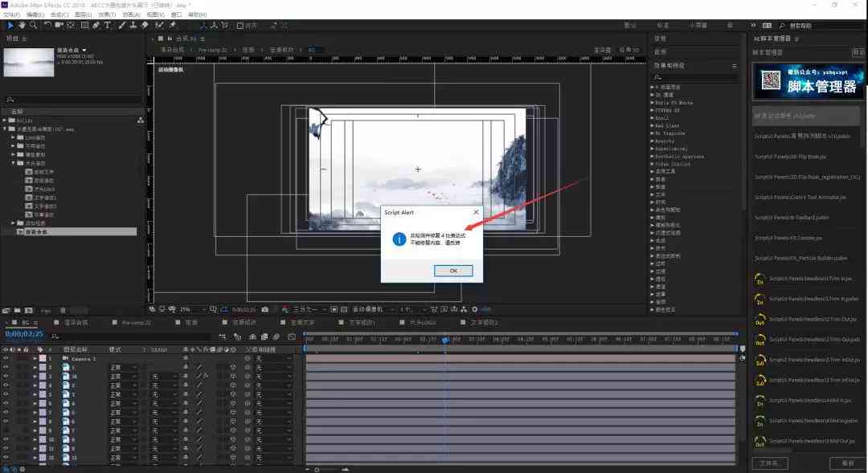The image size is (868, 473).
Task: Click the Trim Out script icon
Action: (759, 320)
